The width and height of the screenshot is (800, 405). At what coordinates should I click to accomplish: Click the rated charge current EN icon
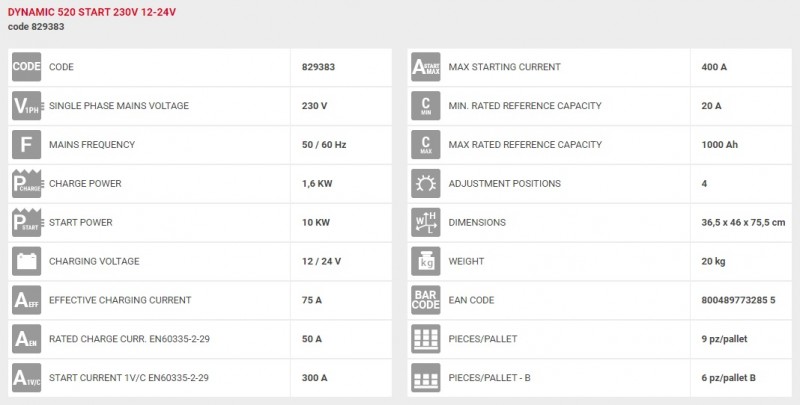pyautogui.click(x=26, y=339)
